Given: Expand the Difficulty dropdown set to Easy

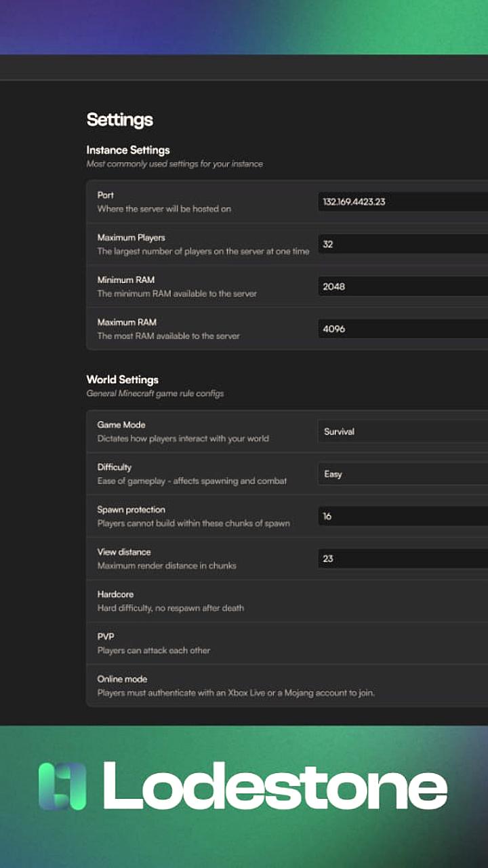Looking at the screenshot, I should (x=403, y=474).
